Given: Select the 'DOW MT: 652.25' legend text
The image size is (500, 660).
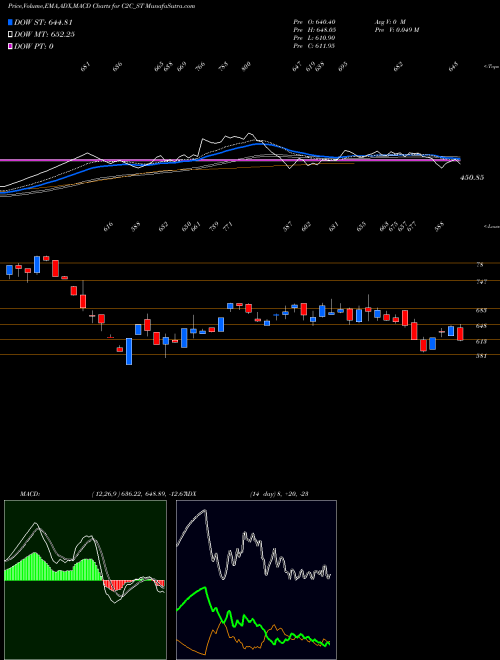Looking at the screenshot, I should [x=44, y=35].
